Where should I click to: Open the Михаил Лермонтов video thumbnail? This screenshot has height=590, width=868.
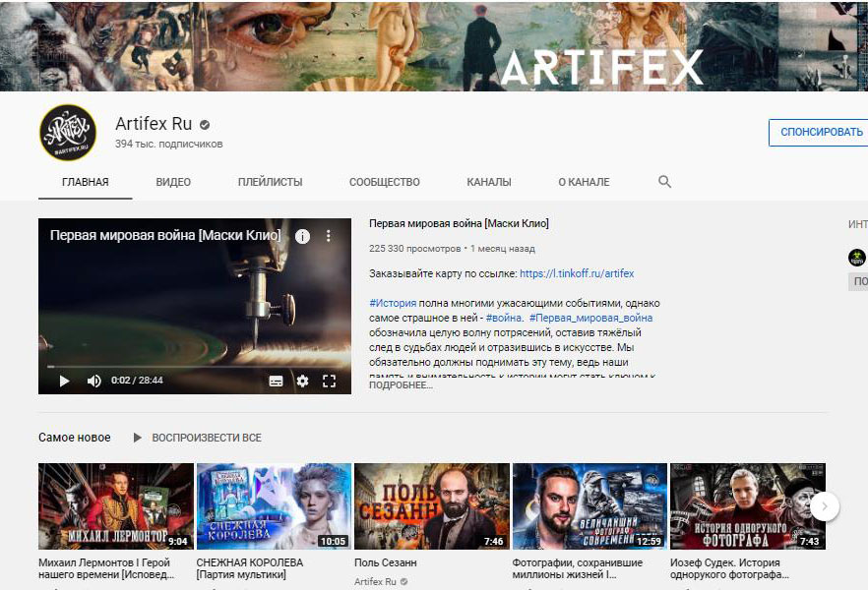click(116, 505)
